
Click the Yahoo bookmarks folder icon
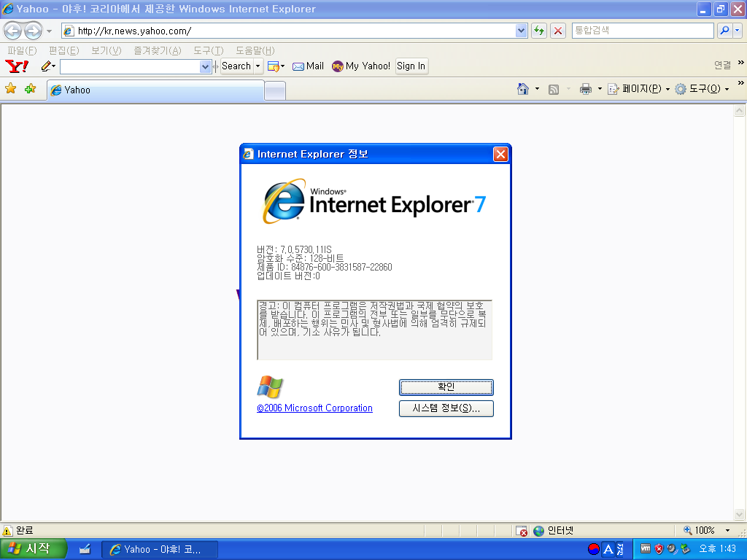[x=276, y=66]
